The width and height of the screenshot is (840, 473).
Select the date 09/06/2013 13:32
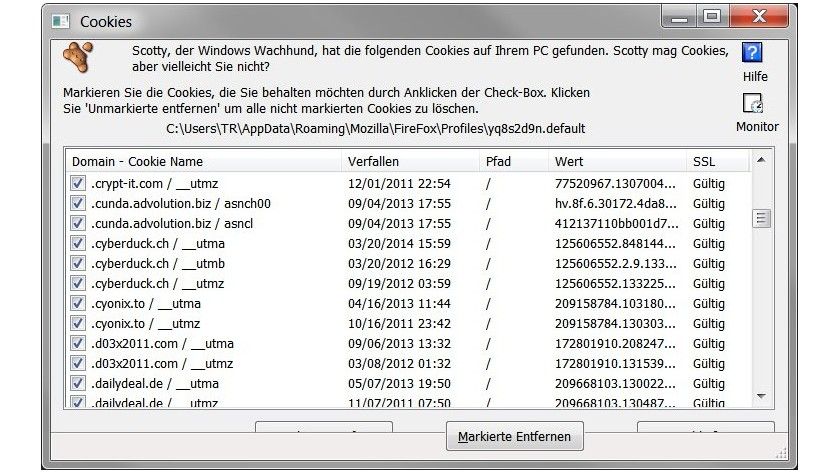pyautogui.click(x=399, y=343)
